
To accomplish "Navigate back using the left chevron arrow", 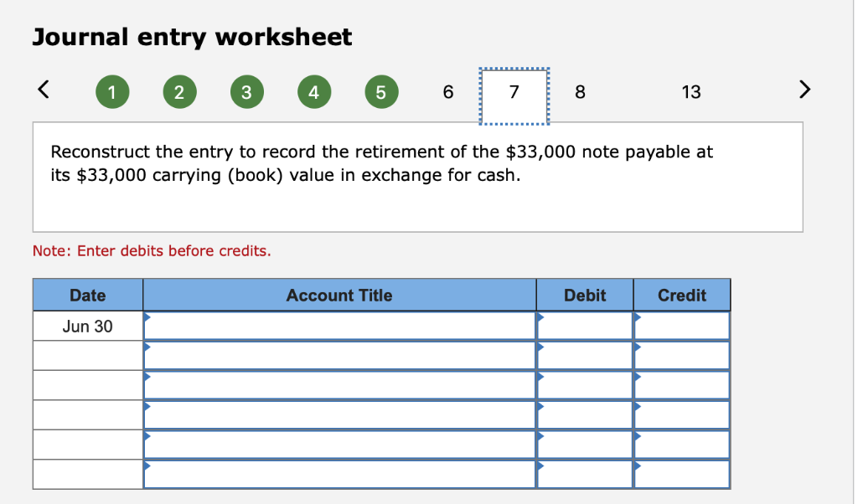I will pyautogui.click(x=44, y=90).
